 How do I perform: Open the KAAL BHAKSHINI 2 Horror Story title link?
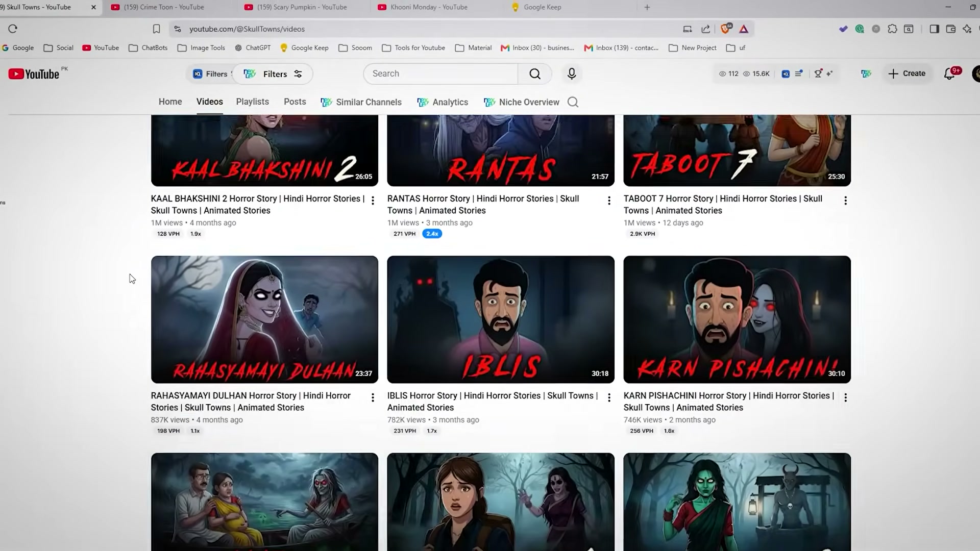click(258, 205)
